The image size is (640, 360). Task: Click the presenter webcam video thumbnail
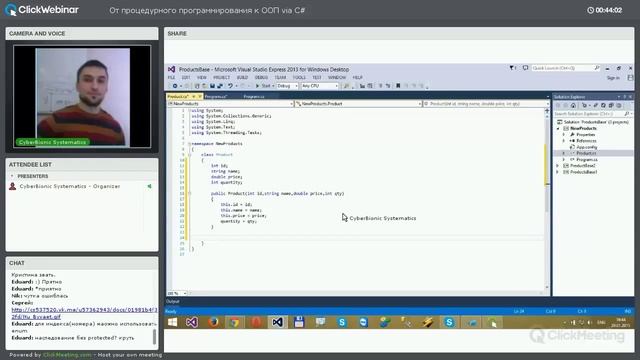(x=82, y=97)
